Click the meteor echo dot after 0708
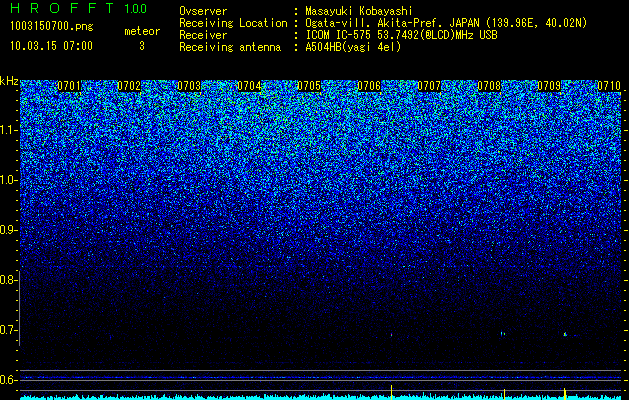629x400 pixels. coord(502,333)
